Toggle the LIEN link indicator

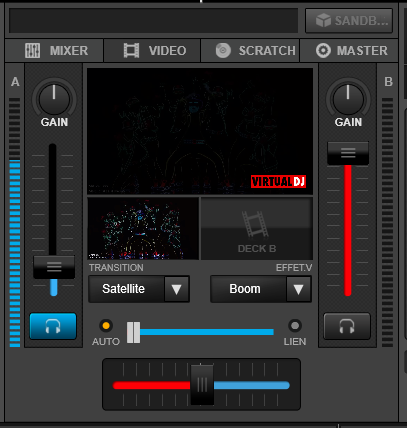click(x=295, y=325)
